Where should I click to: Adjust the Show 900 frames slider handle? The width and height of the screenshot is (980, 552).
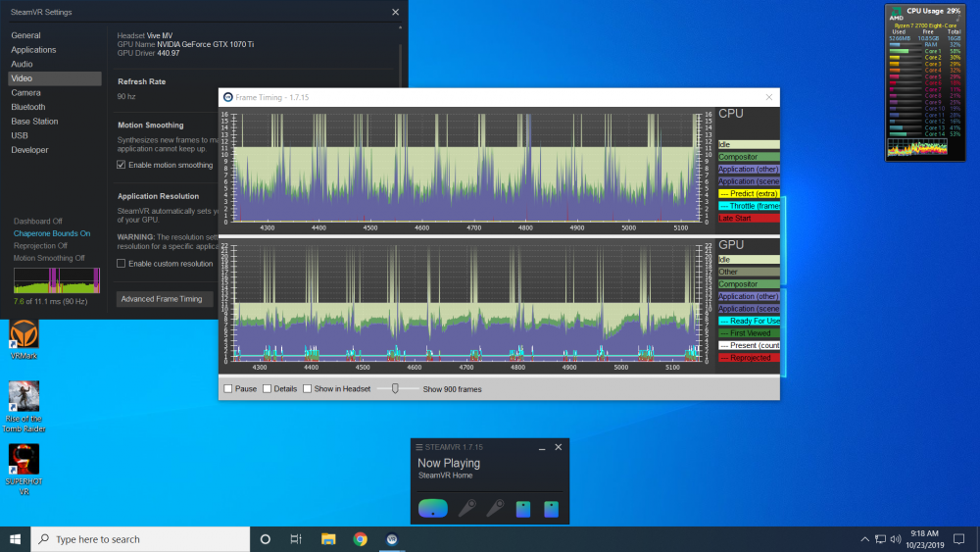(395, 389)
